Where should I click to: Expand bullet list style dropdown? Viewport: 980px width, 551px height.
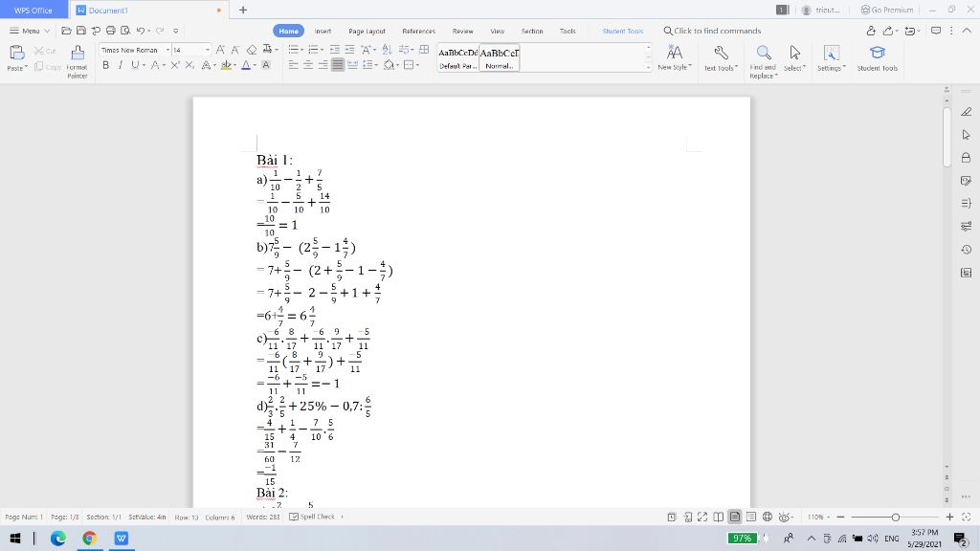click(301, 50)
